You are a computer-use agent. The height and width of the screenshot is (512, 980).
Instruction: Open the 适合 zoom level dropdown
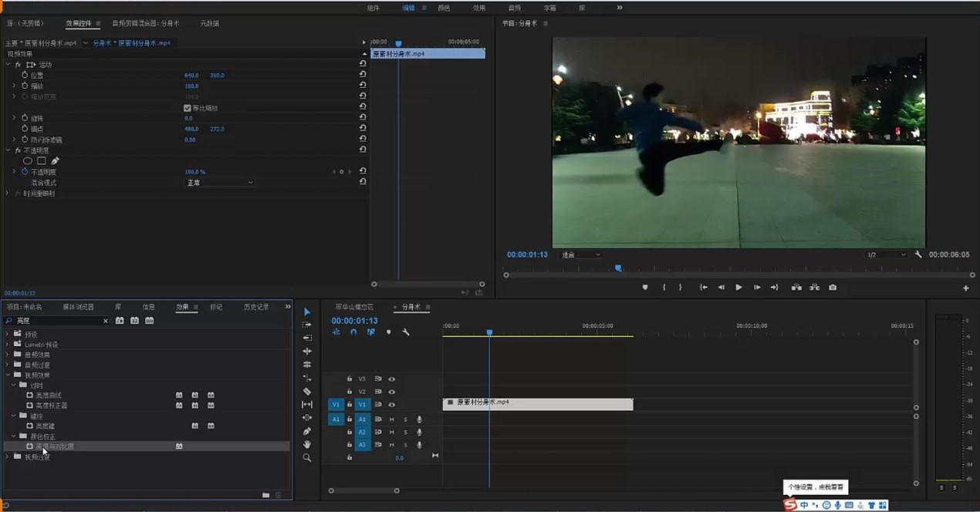click(x=580, y=254)
